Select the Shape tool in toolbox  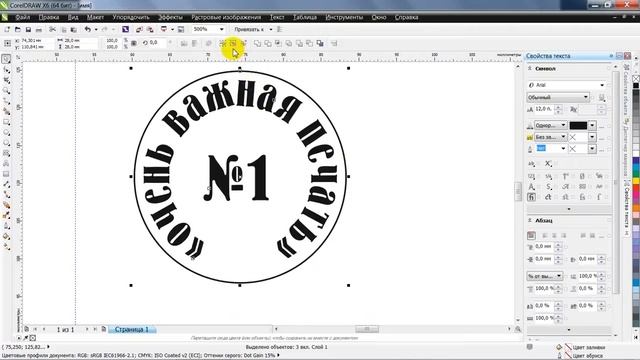click(x=6, y=69)
